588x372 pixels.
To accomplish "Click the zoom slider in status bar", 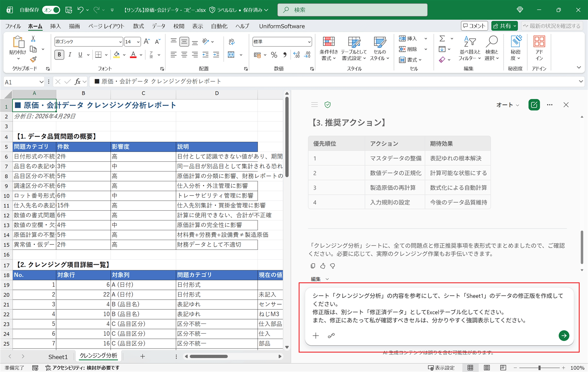I will 540,368.
